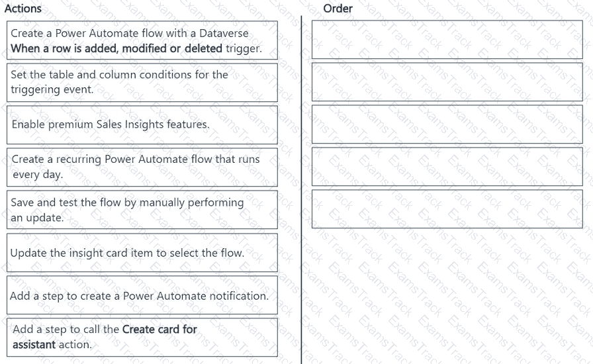Screen dimensions: 593x364
Task: Select 'Add a step to create notification' action
Action: (x=142, y=296)
